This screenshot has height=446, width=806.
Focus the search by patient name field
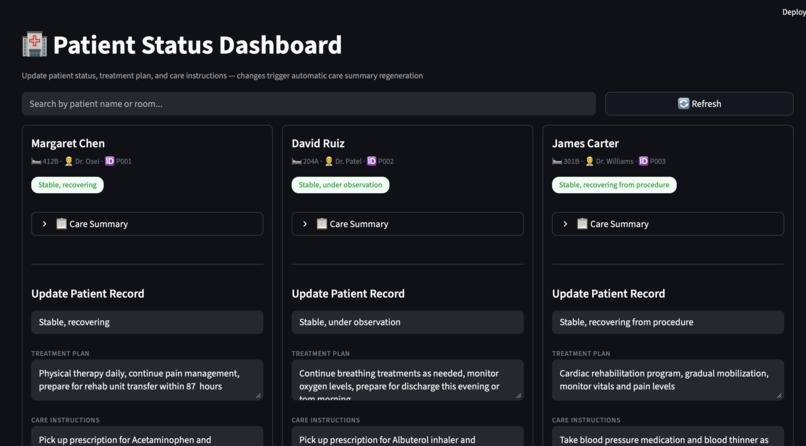tap(308, 104)
